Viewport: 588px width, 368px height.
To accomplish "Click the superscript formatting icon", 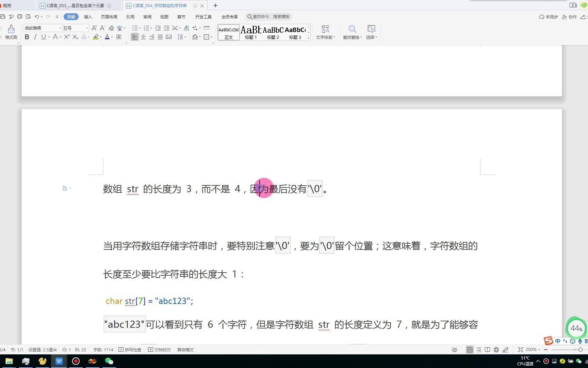I will pyautogui.click(x=66, y=37).
